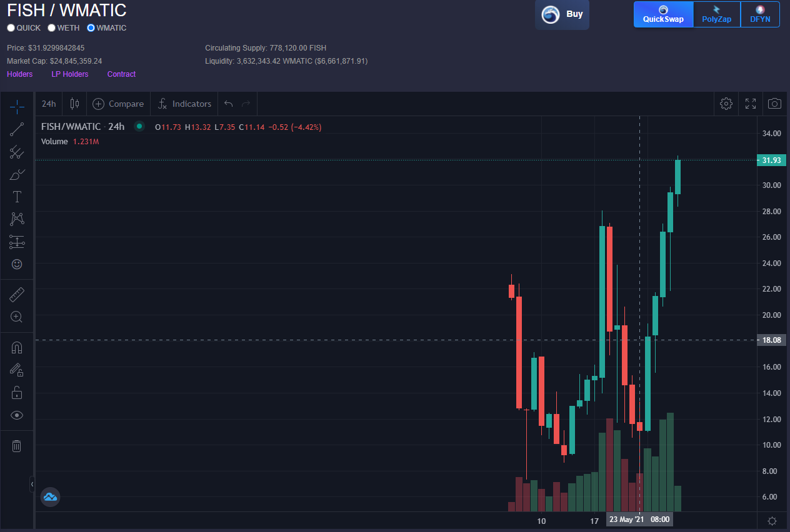The width and height of the screenshot is (790, 532).
Task: Take a chart snapshot with camera icon
Action: [x=774, y=104]
